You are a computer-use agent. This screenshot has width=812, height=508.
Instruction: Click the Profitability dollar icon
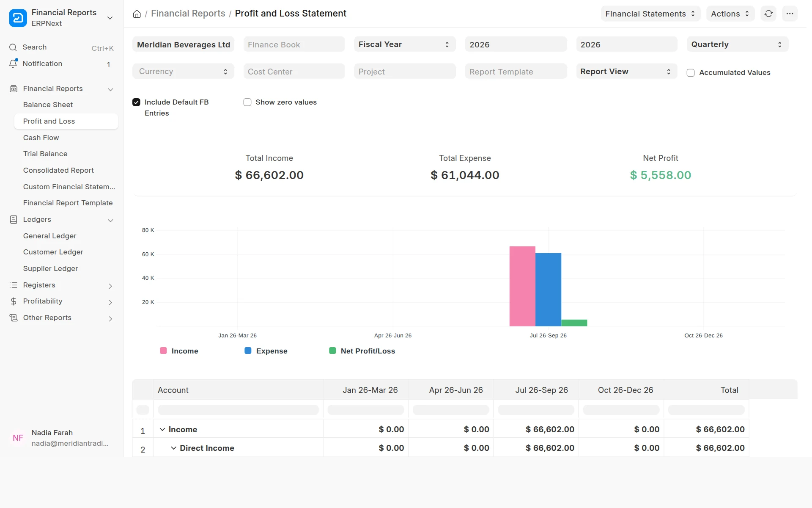(x=14, y=301)
